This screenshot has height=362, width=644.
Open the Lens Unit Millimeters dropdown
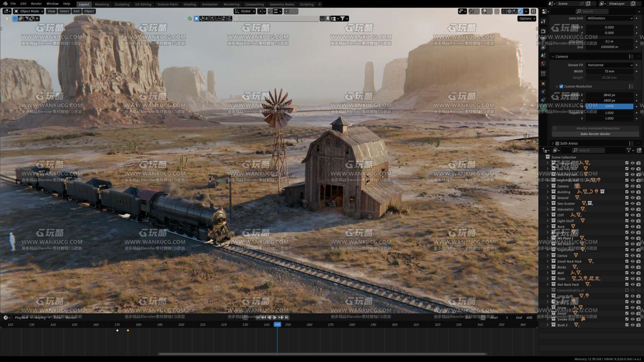[x=610, y=18]
